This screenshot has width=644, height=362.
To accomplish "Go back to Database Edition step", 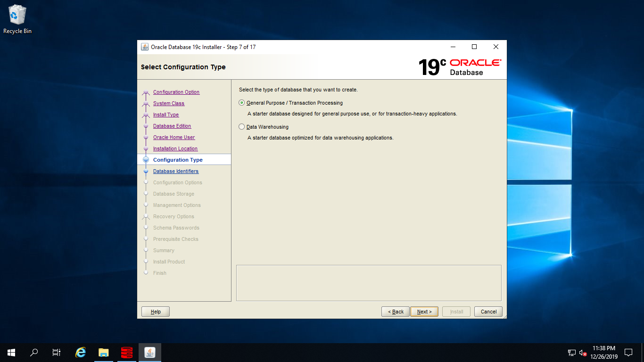I will coord(172,126).
